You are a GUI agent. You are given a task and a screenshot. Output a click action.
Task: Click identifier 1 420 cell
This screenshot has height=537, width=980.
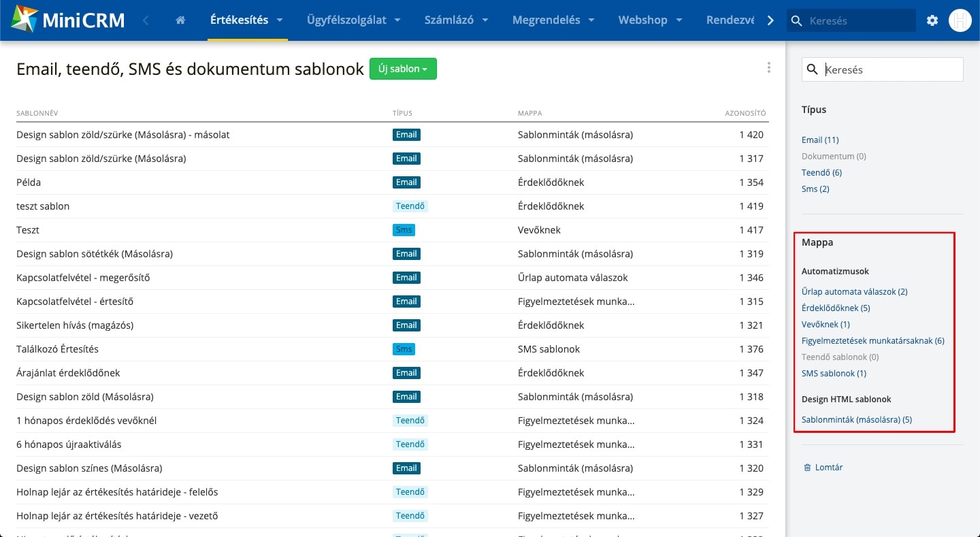click(x=751, y=135)
